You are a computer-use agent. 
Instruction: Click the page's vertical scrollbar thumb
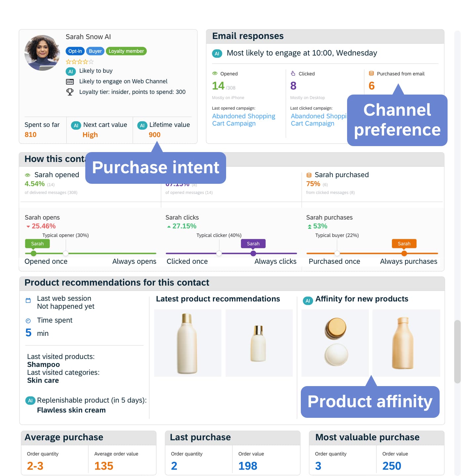(457, 351)
